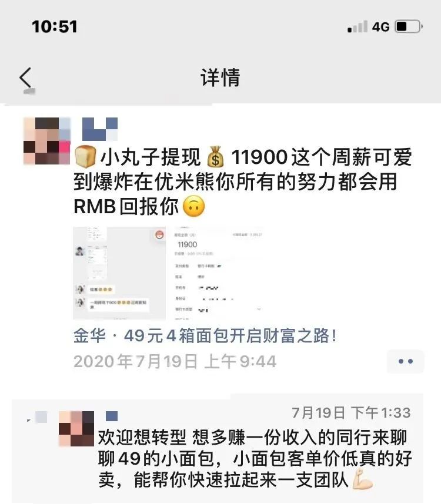Viewport: 441px width, 504px height.
Task: Tap the money bag emoji in post
Action: click(216, 157)
